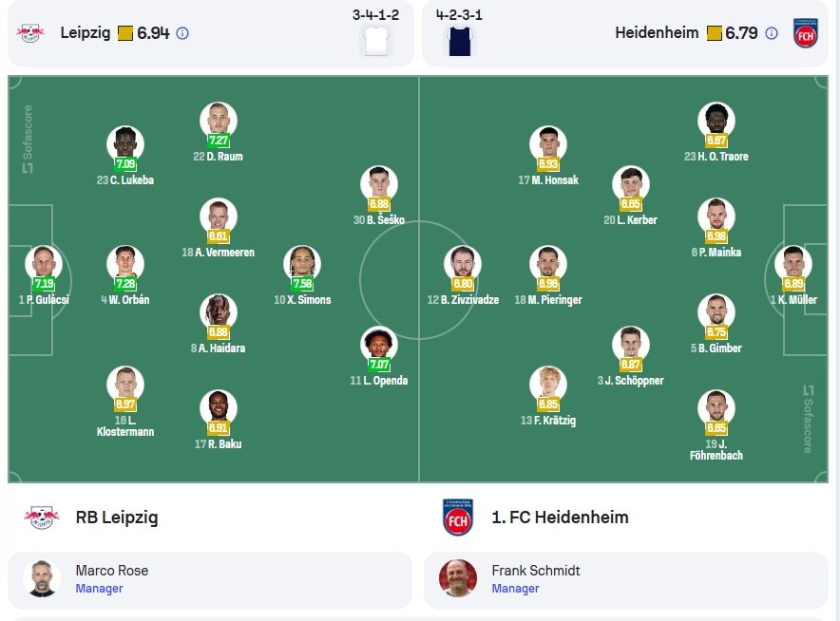This screenshot has width=840, height=621.
Task: Select Heidenheim's navy jersey icon under 4-2-3-1
Action: (460, 41)
